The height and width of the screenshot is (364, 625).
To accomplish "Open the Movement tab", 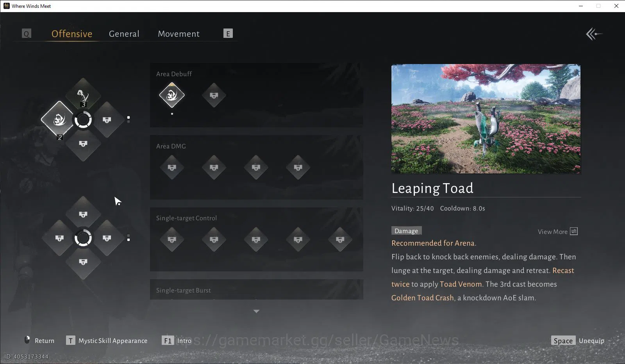I will [x=179, y=34].
